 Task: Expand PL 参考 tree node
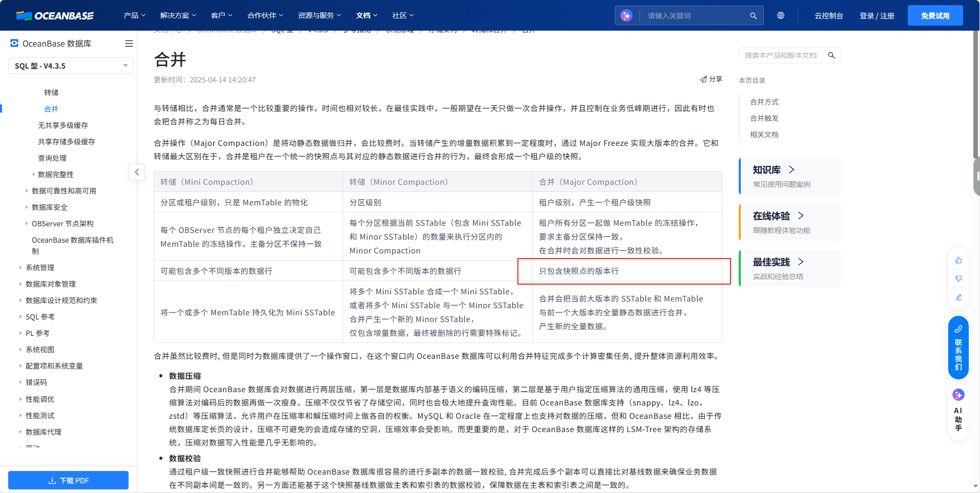tap(20, 333)
